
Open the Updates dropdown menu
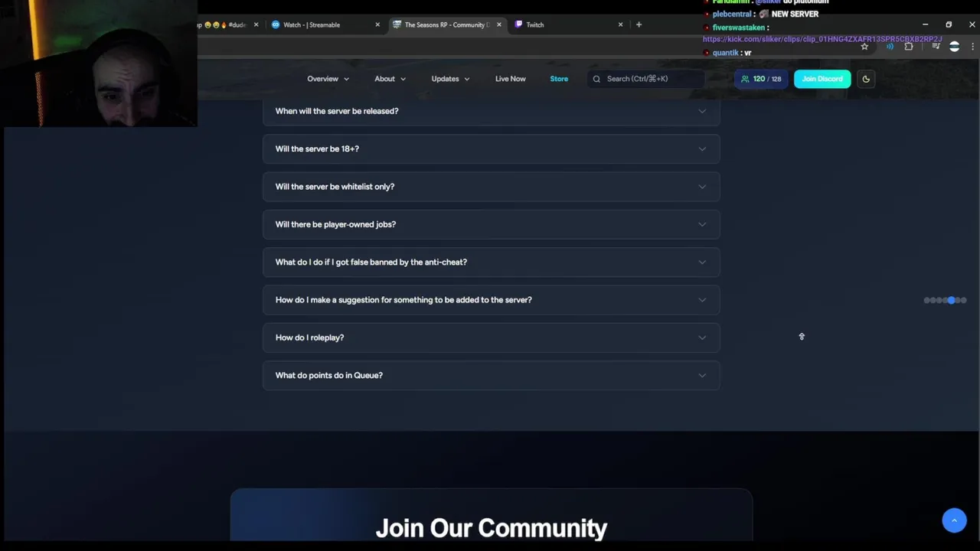click(450, 79)
